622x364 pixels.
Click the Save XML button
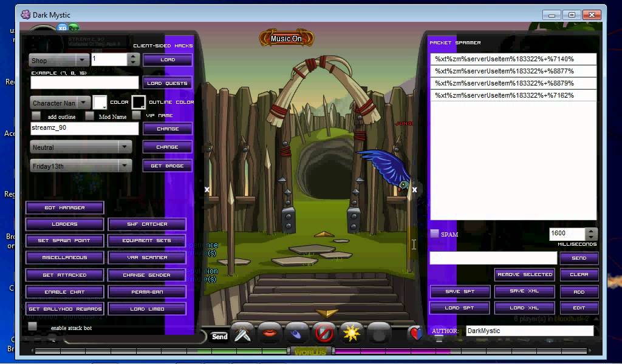524,291
